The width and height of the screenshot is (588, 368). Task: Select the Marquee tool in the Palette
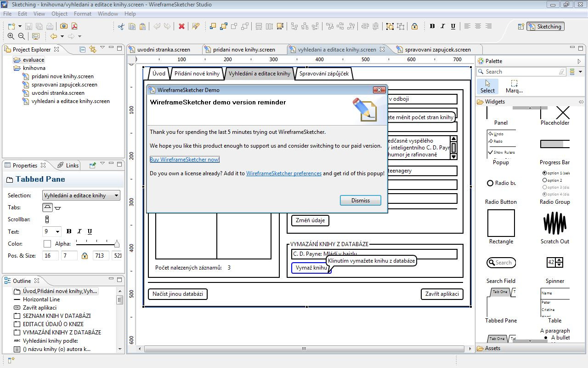(x=514, y=86)
